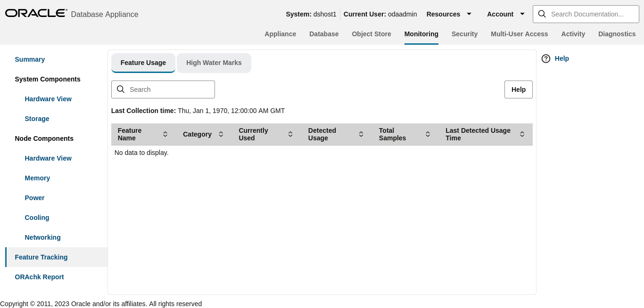Click inside the Search field
Screen dimensions: 644x308
click(x=165, y=89)
